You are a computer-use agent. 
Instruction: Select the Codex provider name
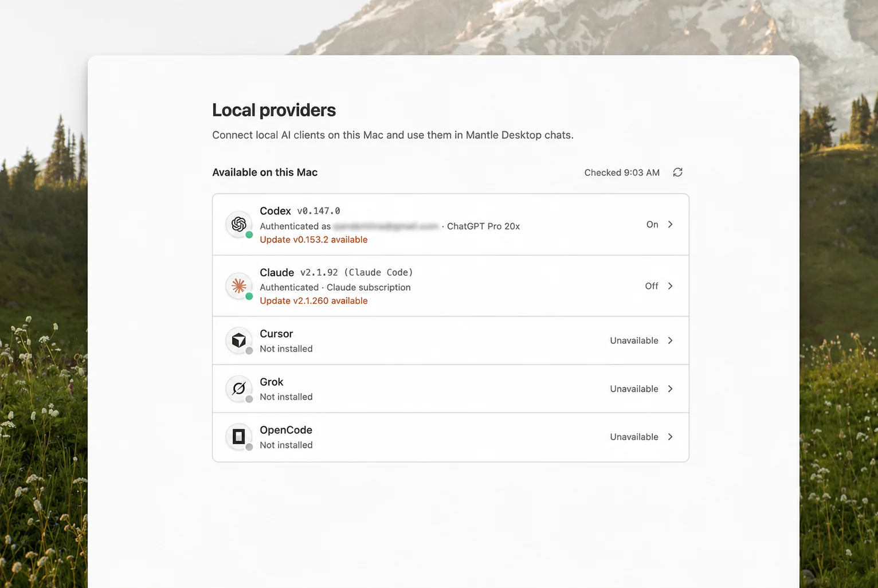275,211
